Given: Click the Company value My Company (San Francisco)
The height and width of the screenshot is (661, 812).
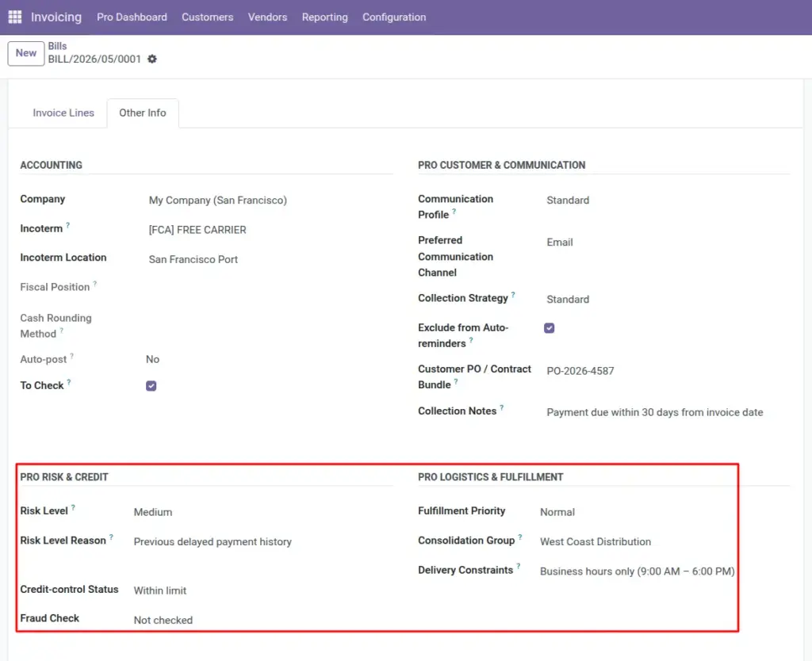Looking at the screenshot, I should (x=218, y=201).
